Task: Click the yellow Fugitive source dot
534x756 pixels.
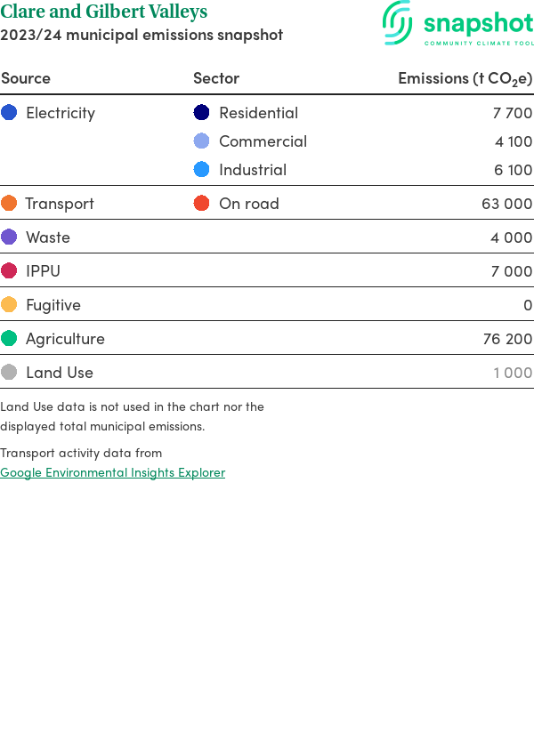Action: (x=9, y=305)
